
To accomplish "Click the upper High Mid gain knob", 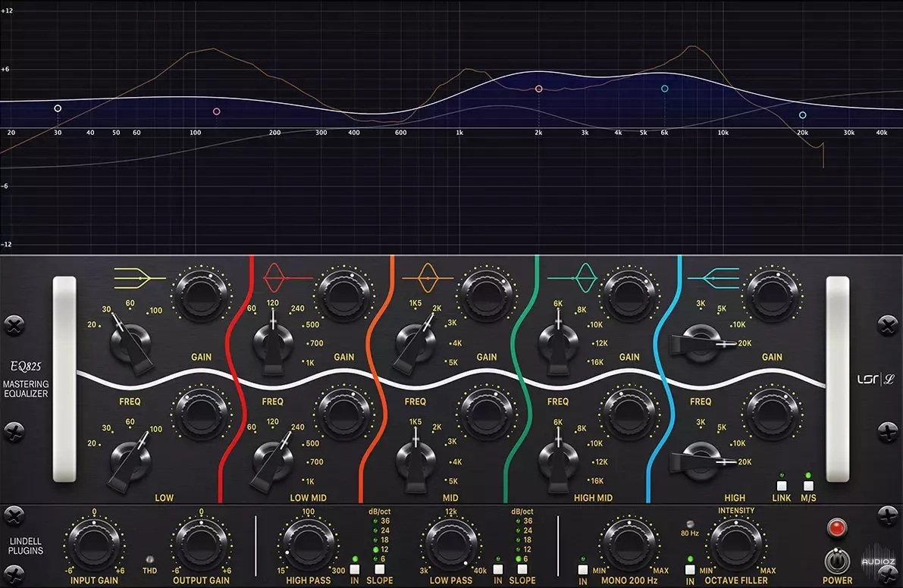I will (629, 296).
